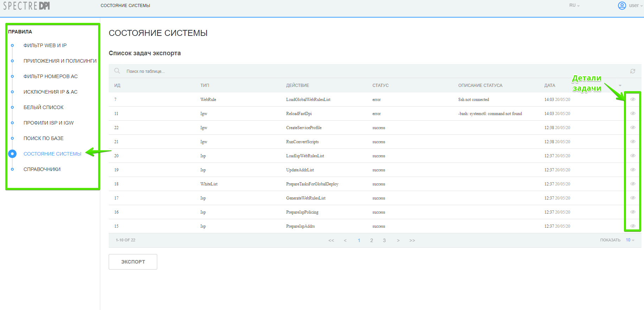This screenshot has height=310, width=644.
Task: Show details for CreateServiceProfile task
Action: click(632, 127)
